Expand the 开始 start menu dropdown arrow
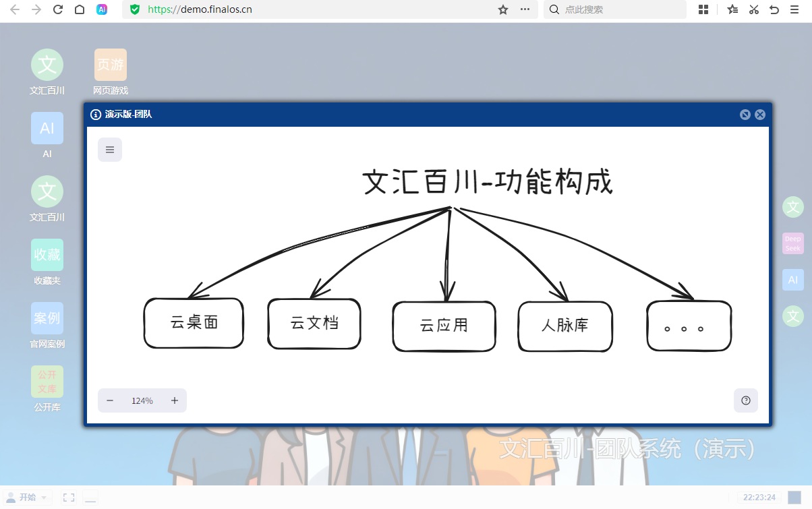This screenshot has height=509, width=812. pyautogui.click(x=45, y=497)
